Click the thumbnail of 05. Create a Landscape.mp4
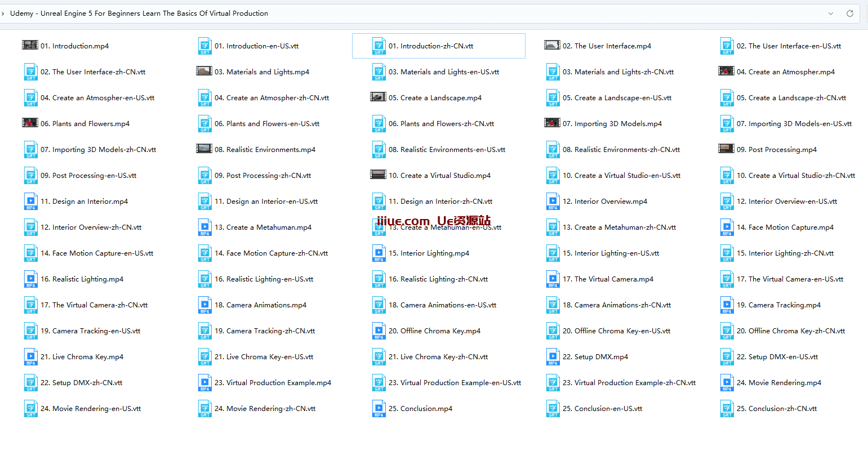868x451 pixels. tap(379, 97)
